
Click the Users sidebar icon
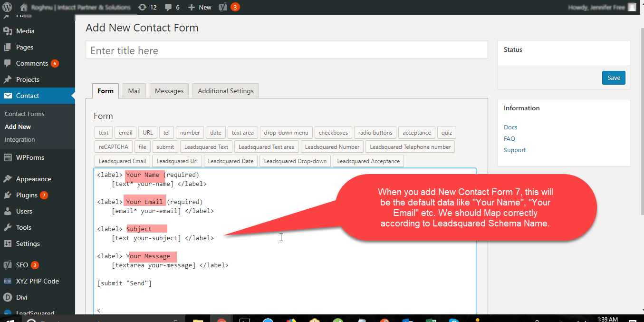7,211
